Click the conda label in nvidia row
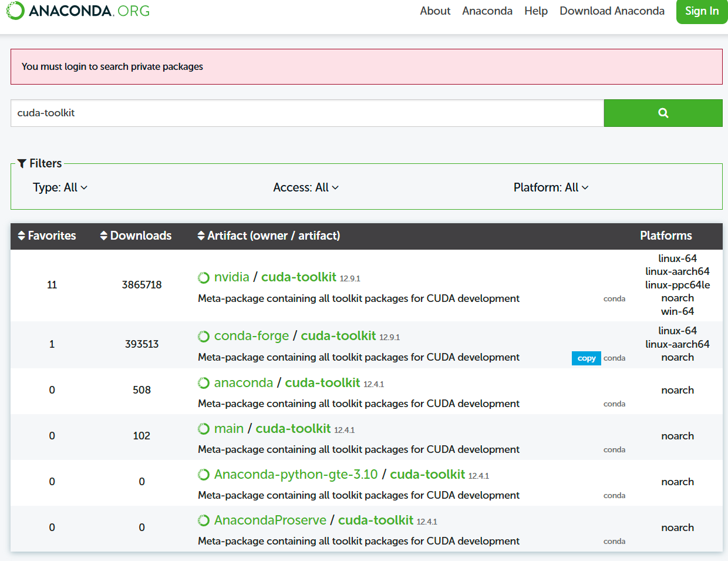 (x=614, y=299)
